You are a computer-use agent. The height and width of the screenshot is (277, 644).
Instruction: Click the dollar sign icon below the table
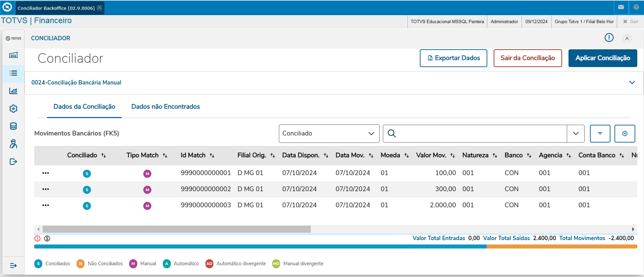pos(47,238)
